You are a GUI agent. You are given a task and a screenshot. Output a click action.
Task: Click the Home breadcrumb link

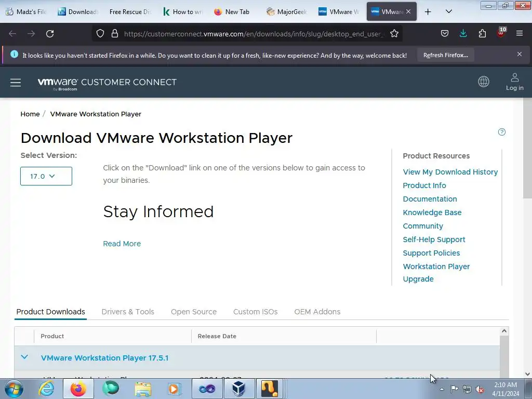[x=30, y=114]
